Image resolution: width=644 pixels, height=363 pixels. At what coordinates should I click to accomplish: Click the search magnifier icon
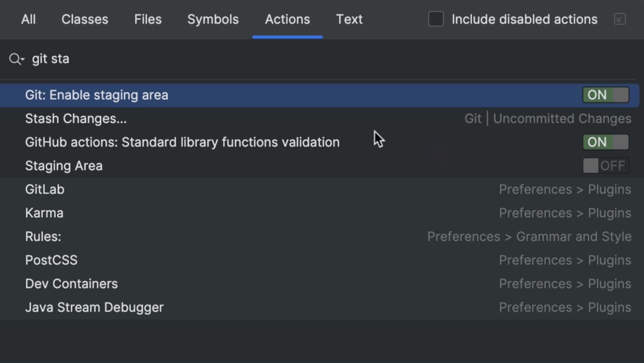pos(15,59)
